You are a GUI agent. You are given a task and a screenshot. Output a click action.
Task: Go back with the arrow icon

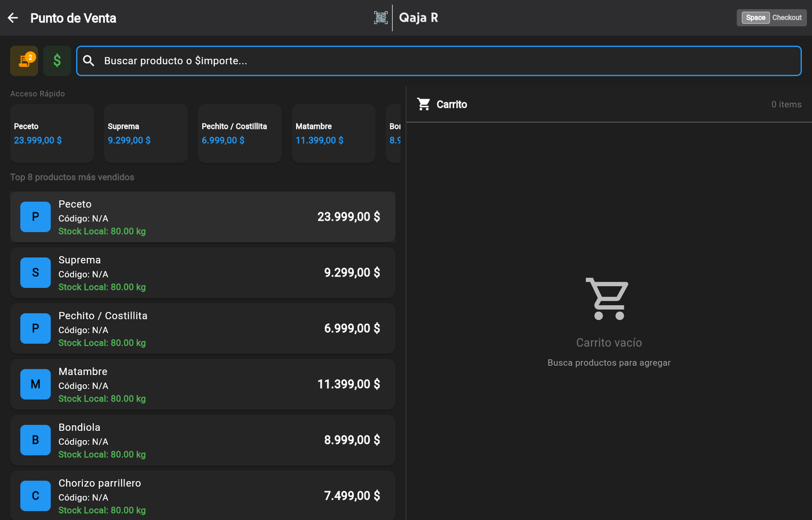point(13,18)
